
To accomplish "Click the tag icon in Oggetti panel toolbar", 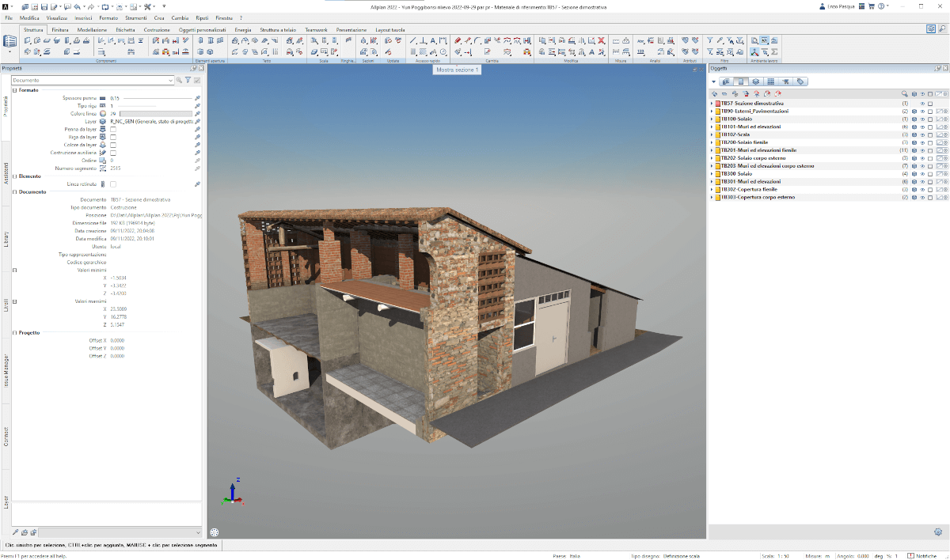I will pos(800,81).
